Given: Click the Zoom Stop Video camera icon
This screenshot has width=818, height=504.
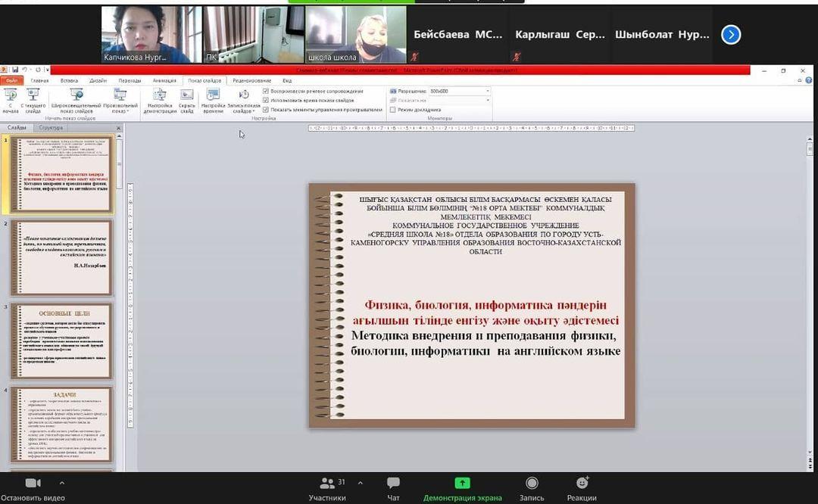Looking at the screenshot, I should (x=33, y=483).
